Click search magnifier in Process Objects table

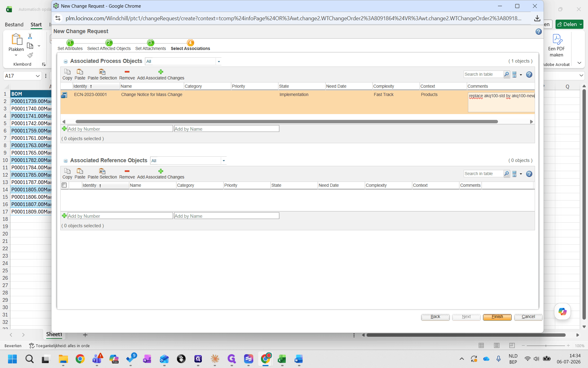click(507, 75)
